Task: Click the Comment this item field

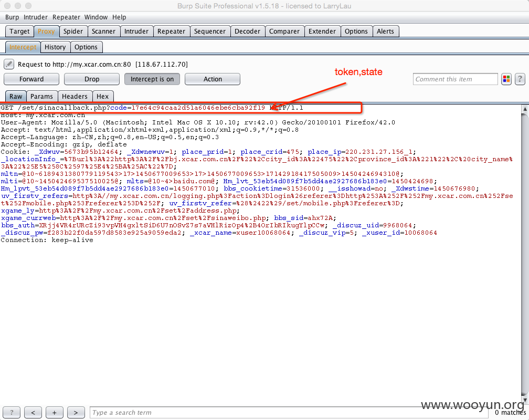Action: tap(455, 79)
